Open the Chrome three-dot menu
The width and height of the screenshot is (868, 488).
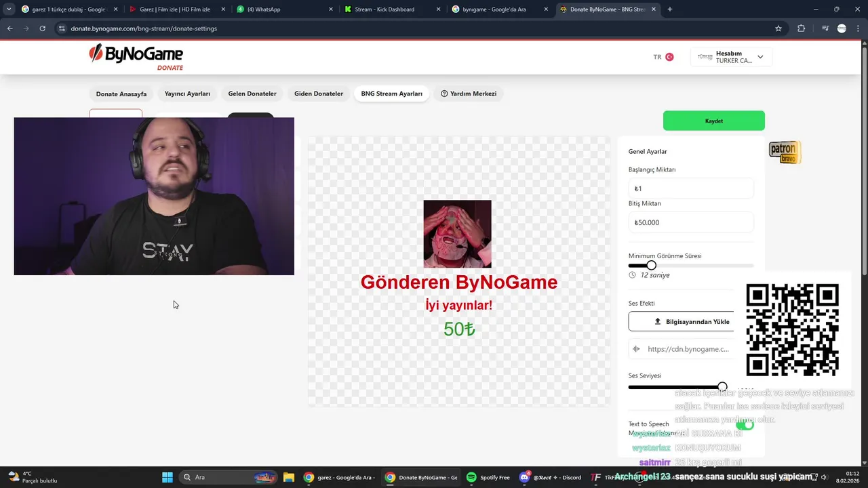pos(859,28)
